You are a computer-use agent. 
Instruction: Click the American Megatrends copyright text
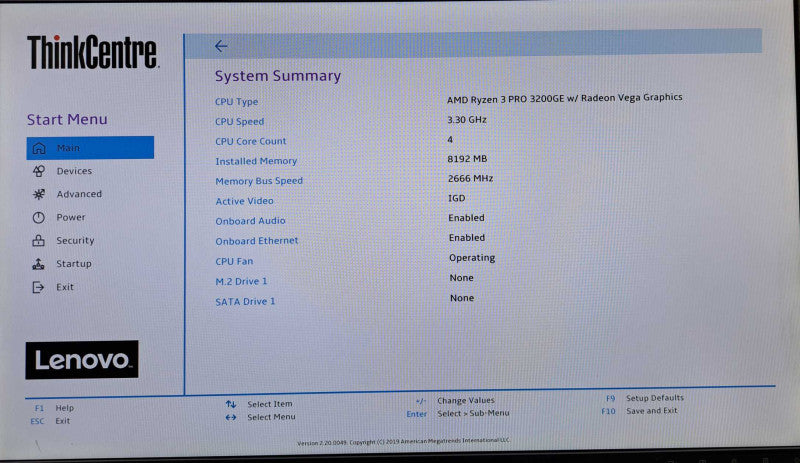coord(404,442)
